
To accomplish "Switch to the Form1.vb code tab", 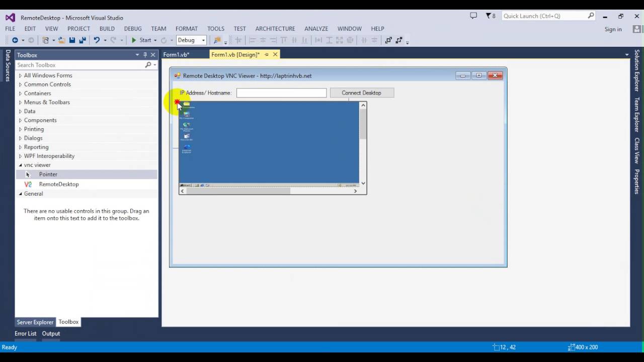I will tap(176, 54).
